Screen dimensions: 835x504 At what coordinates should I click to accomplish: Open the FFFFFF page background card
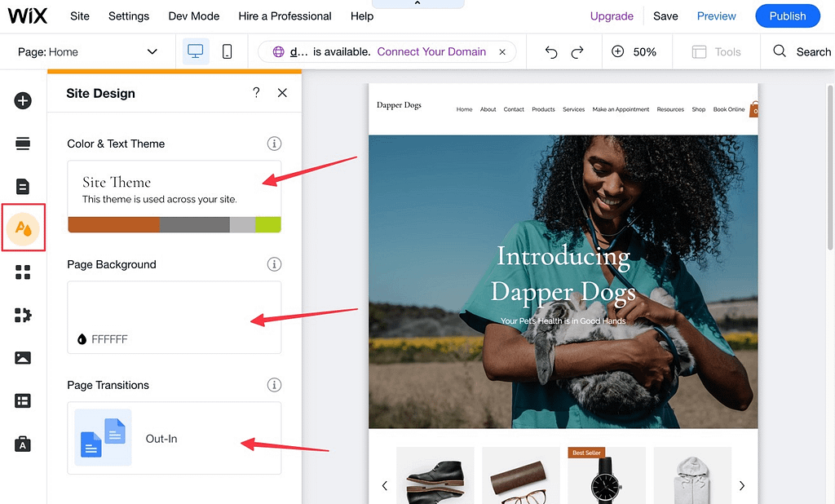pos(175,317)
